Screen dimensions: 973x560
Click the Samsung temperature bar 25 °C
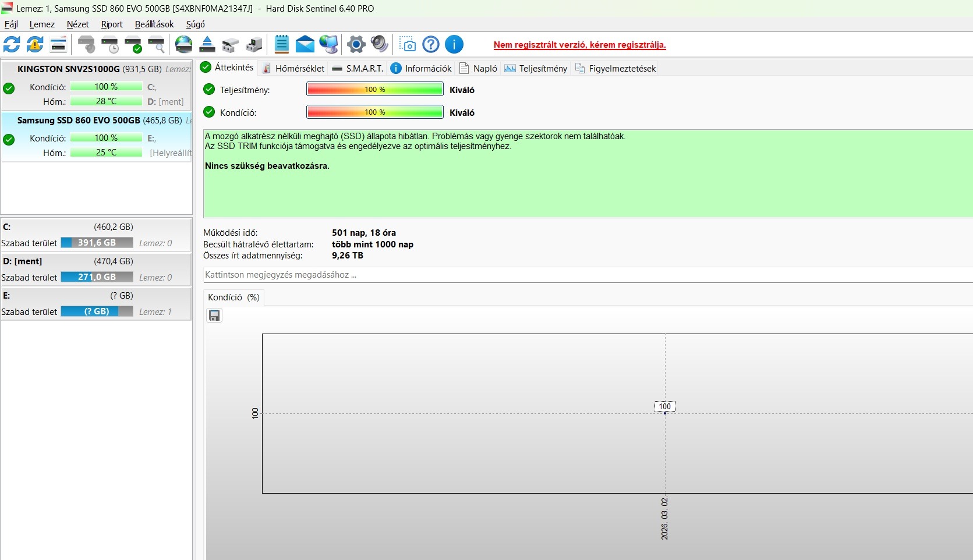106,153
